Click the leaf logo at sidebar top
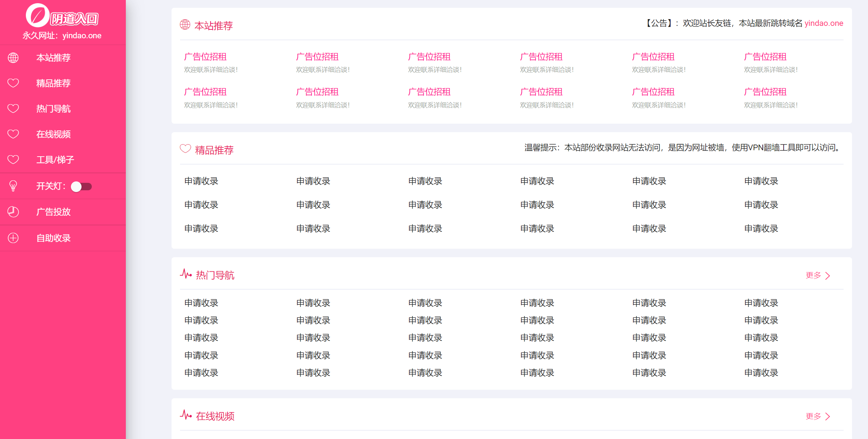The image size is (868, 439). click(x=38, y=16)
